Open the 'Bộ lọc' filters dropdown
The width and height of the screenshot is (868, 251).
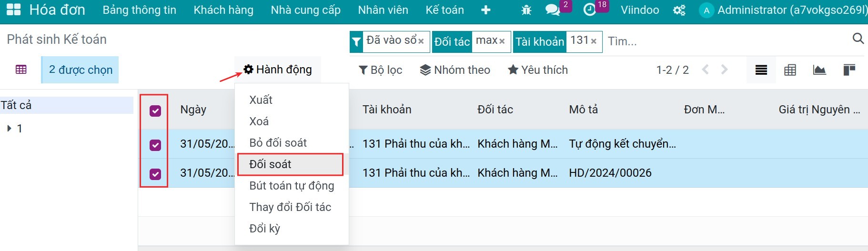coord(380,70)
